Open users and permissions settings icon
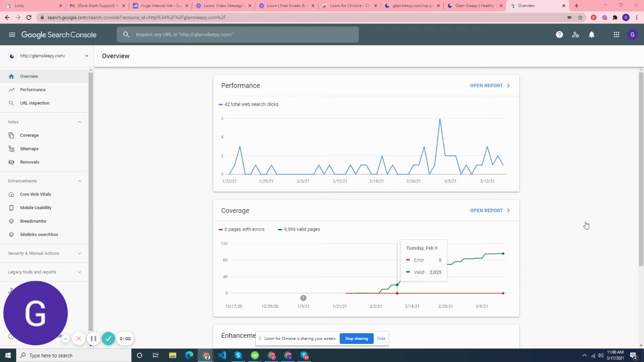Viewport: 644px width, 362px height. [575, 35]
